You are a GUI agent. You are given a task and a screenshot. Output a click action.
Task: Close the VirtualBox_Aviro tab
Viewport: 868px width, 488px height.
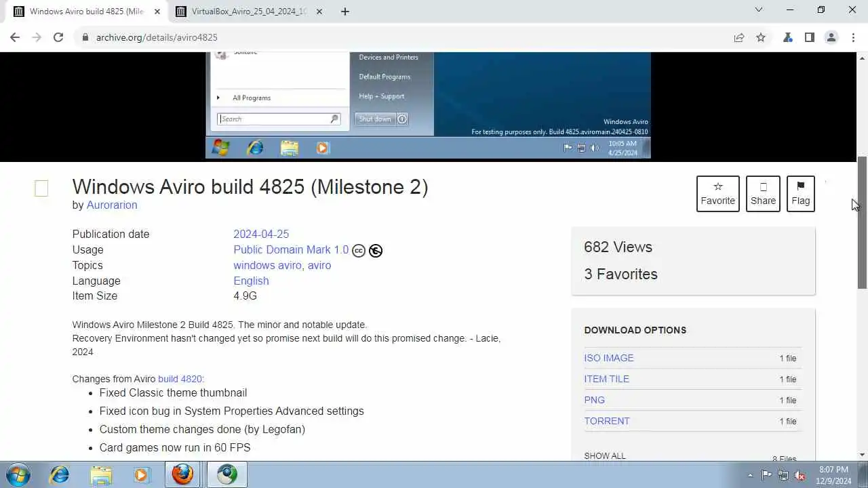[x=319, y=12]
